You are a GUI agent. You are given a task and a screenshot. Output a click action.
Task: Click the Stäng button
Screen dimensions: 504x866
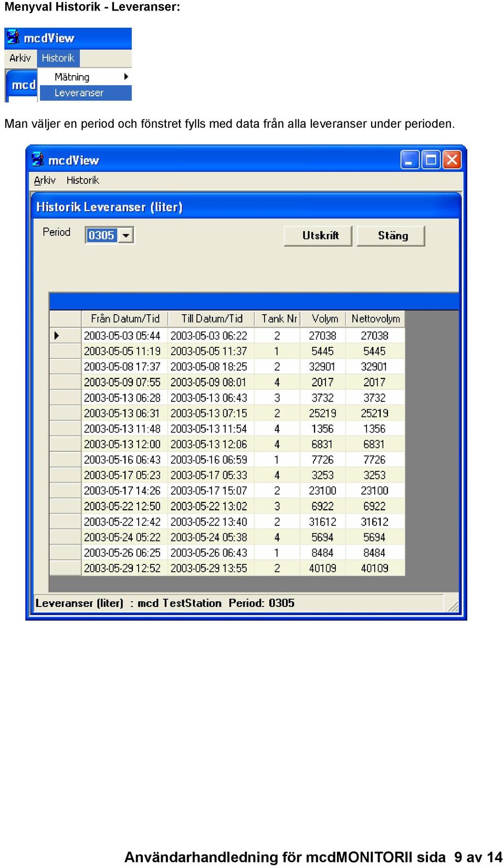[391, 235]
